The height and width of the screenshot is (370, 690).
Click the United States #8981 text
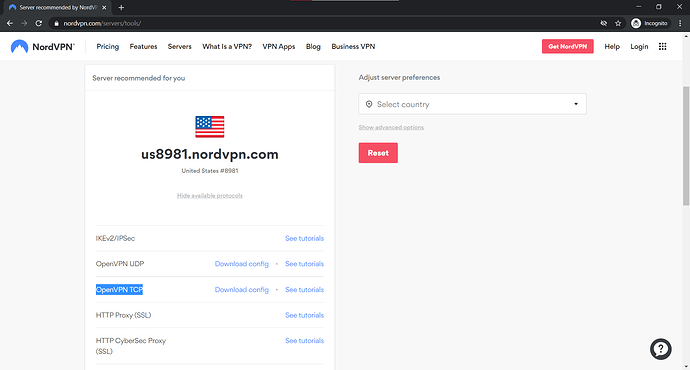point(210,171)
